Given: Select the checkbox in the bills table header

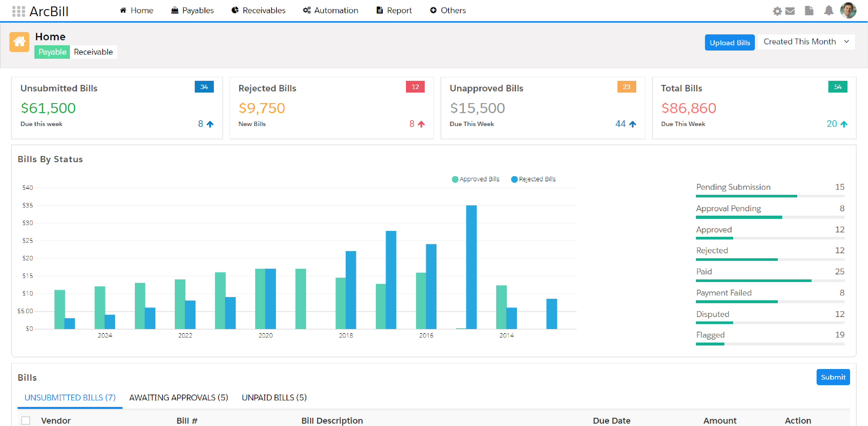Looking at the screenshot, I should 26,420.
